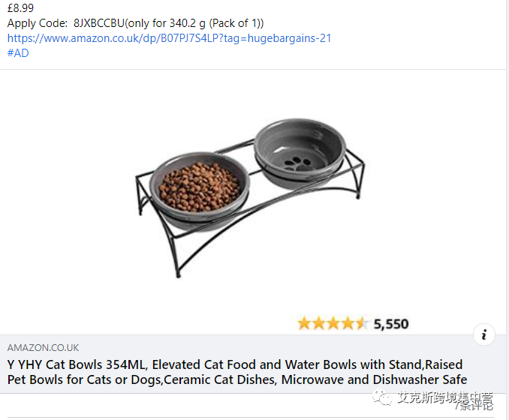The width and height of the screenshot is (509, 420).
Task: Click the first gold rating star
Action: pyautogui.click(x=304, y=324)
